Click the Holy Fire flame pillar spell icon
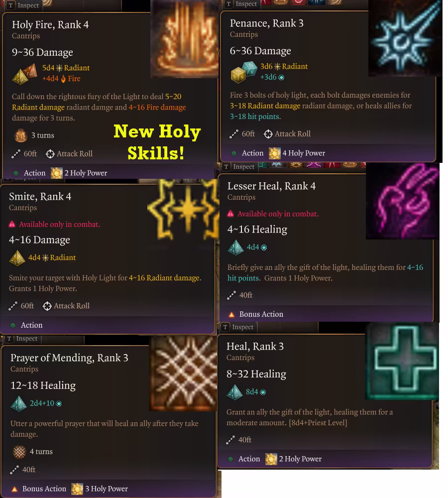The width and height of the screenshot is (448, 498). [184, 39]
